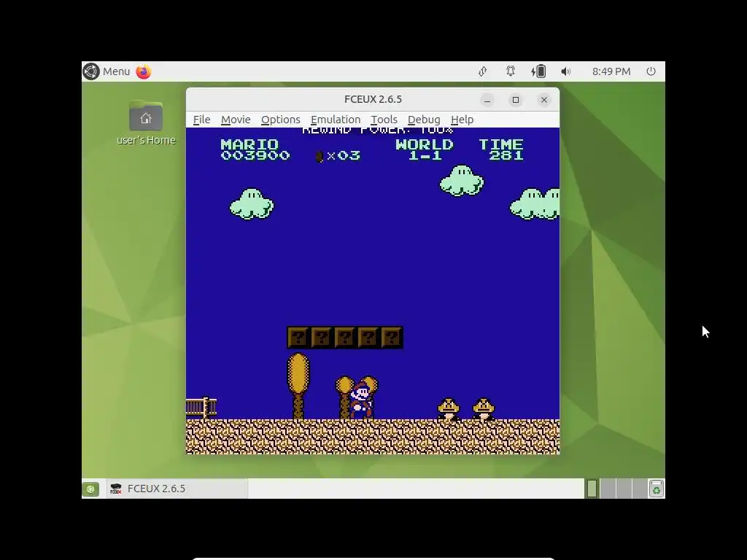
Task: Open the Tools menu
Action: click(384, 120)
